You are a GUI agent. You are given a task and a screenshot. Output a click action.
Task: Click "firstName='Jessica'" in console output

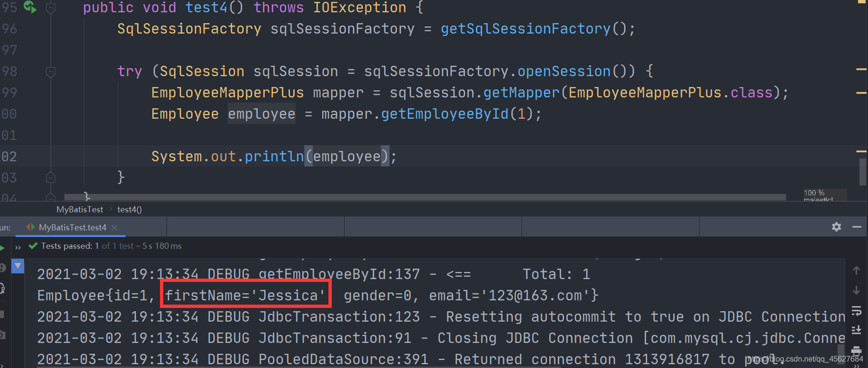coord(245,296)
